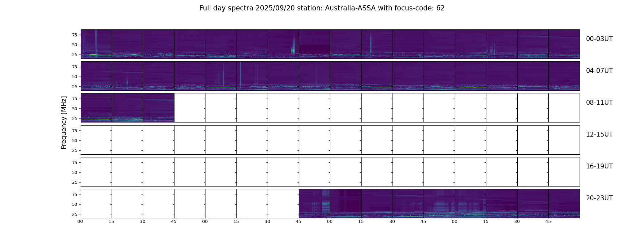
Task: Select the 16-19UT row label
Action: (x=599, y=166)
